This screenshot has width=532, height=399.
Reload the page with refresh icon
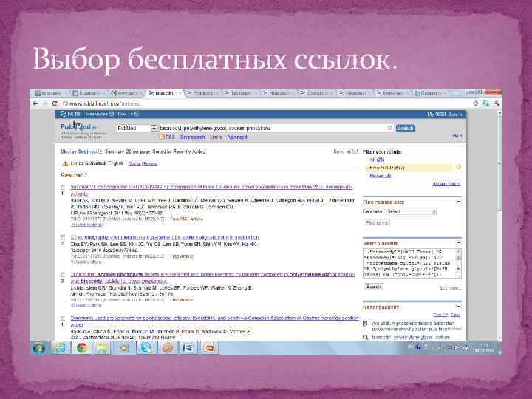[54, 103]
